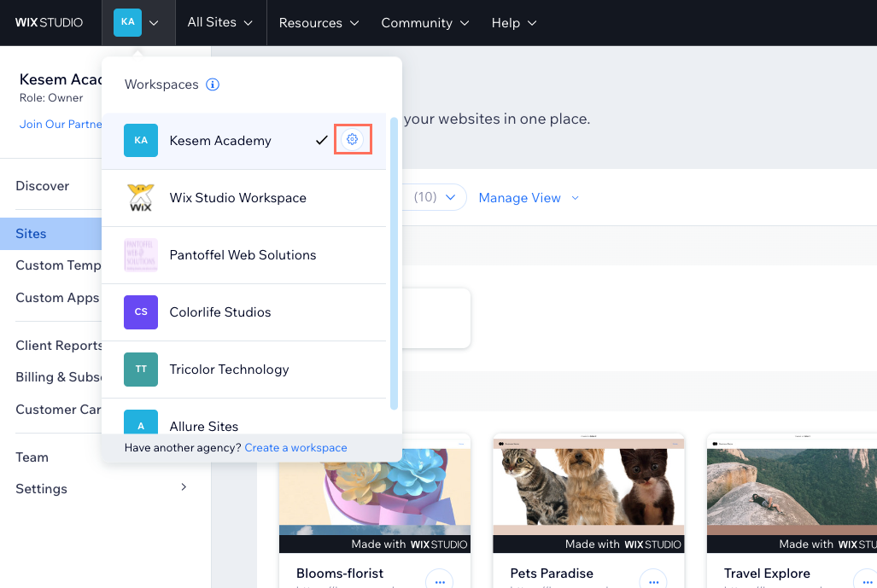The width and height of the screenshot is (877, 588).
Task: Click the Role: Owner text
Action: pyautogui.click(x=51, y=98)
